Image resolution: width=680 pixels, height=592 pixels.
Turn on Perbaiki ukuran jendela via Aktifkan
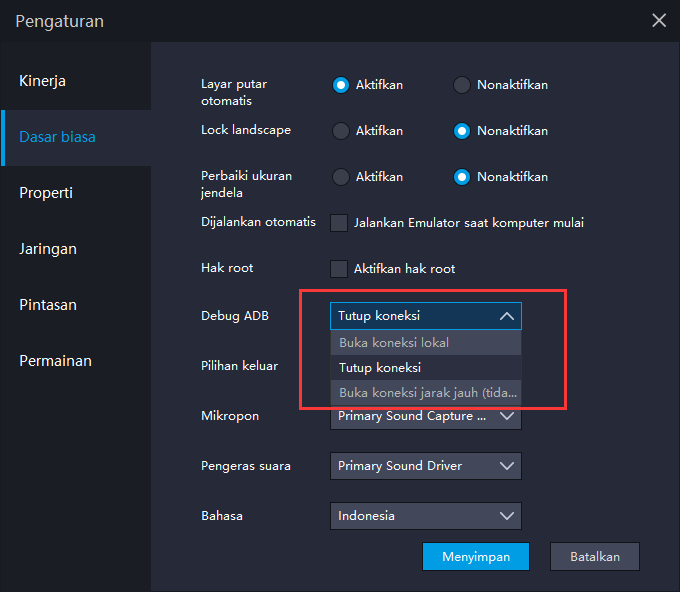point(340,177)
